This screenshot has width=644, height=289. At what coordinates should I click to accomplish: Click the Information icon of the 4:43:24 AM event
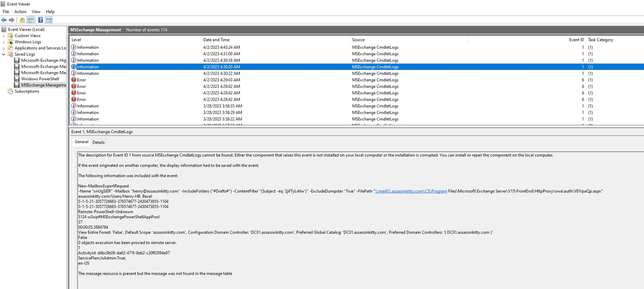(74, 47)
